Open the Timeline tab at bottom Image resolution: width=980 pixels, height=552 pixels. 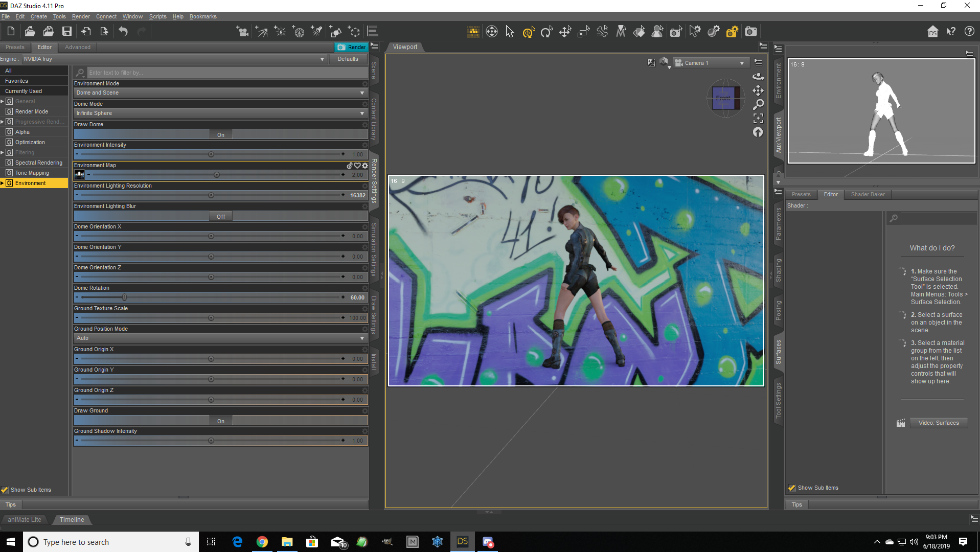click(x=72, y=520)
